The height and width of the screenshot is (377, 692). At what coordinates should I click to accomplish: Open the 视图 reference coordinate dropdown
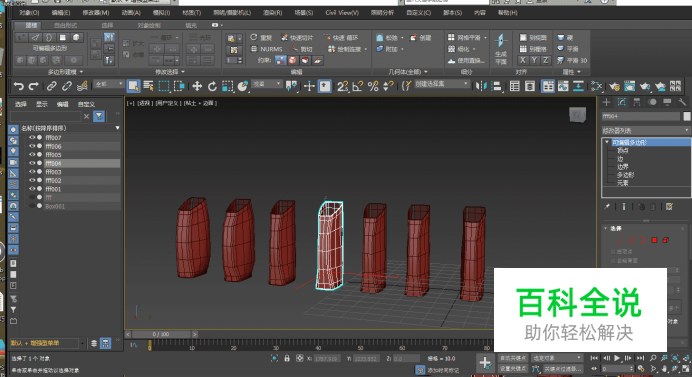pyautogui.click(x=267, y=84)
